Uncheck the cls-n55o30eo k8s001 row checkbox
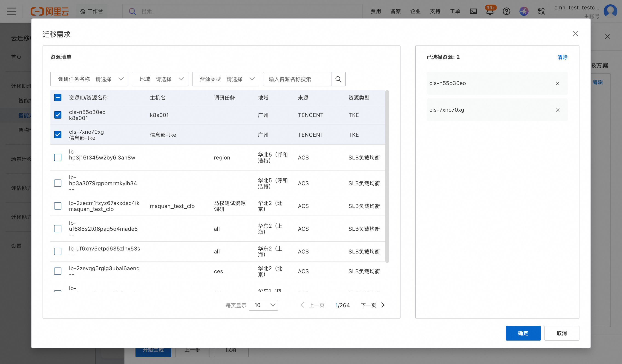The height and width of the screenshot is (364, 622). 58,115
